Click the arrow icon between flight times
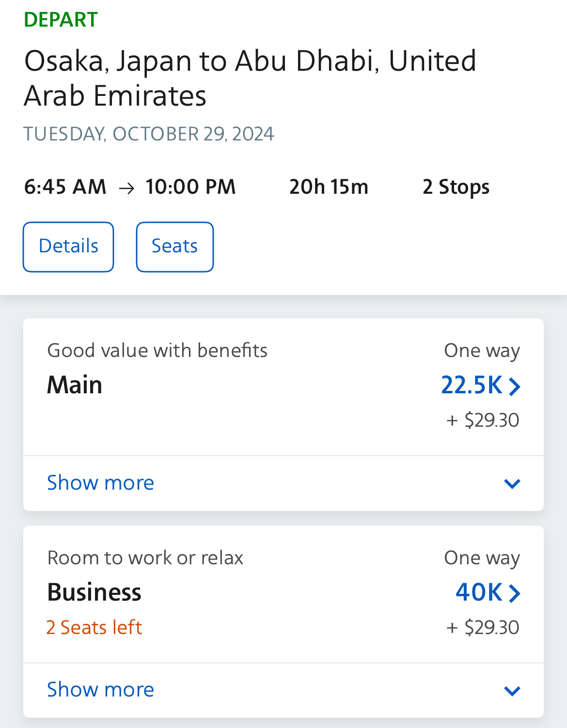 pos(126,188)
